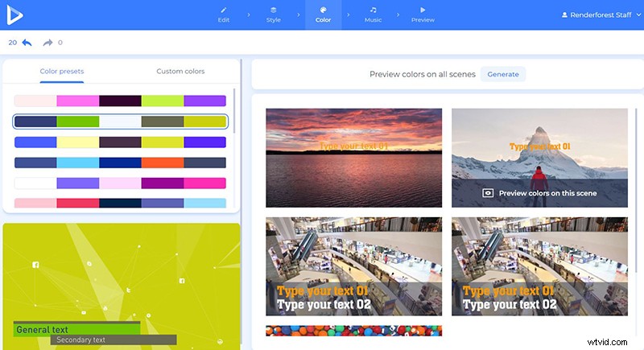Switch to Custom colors tab
The image size is (644, 350).
(x=180, y=71)
